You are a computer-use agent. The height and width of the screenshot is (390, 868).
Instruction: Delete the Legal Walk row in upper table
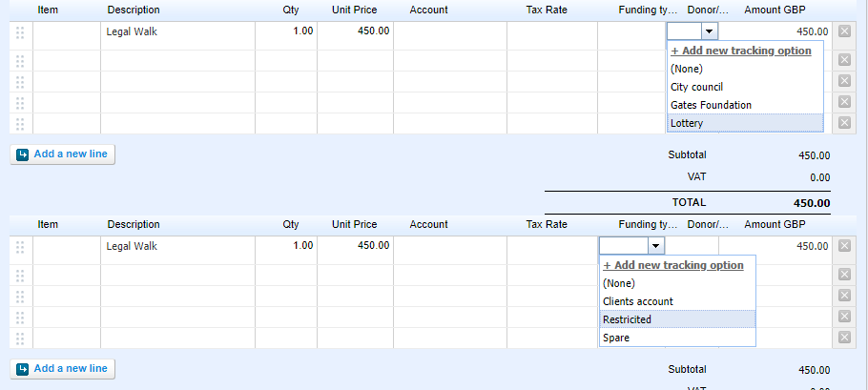(844, 31)
